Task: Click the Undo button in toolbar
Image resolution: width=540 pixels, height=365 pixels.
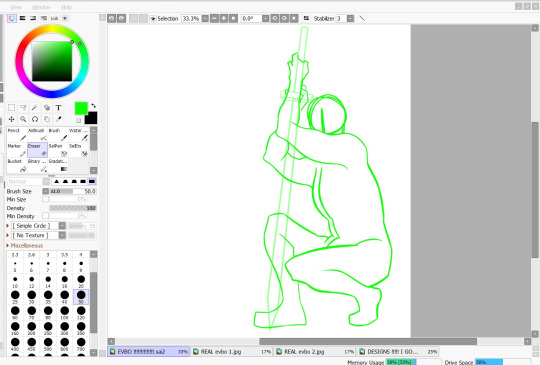Action: (112, 18)
